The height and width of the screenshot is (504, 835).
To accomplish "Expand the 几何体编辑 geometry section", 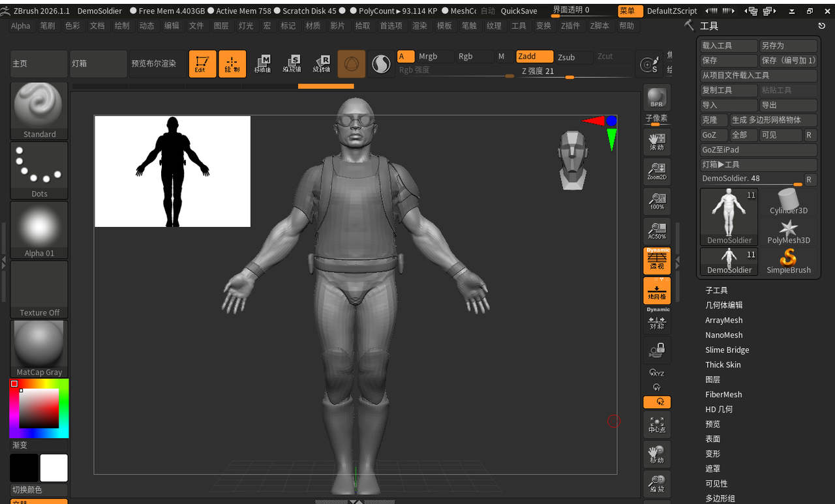I will [x=723, y=305].
